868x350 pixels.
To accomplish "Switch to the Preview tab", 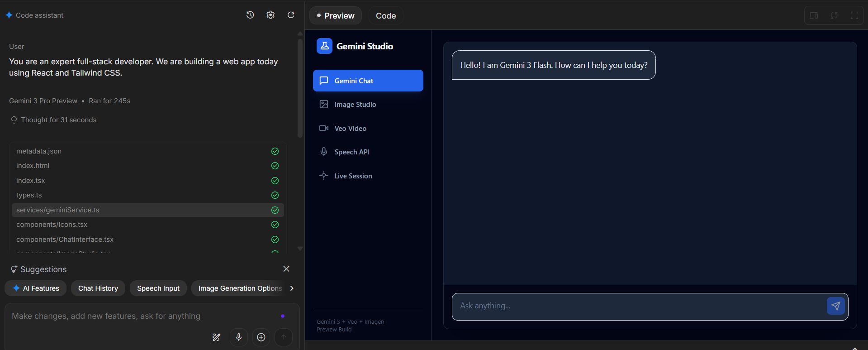I will (x=336, y=15).
